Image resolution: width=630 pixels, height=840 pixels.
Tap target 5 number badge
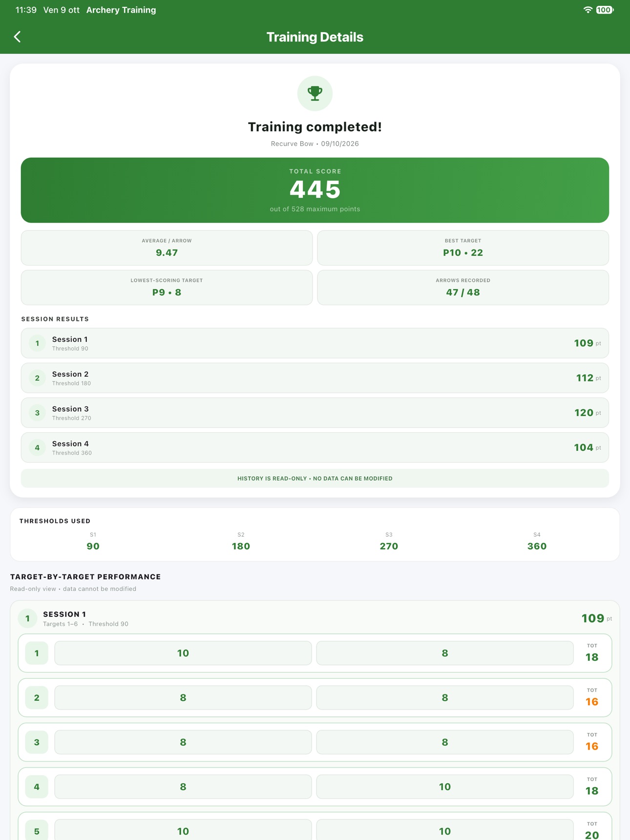click(x=37, y=831)
